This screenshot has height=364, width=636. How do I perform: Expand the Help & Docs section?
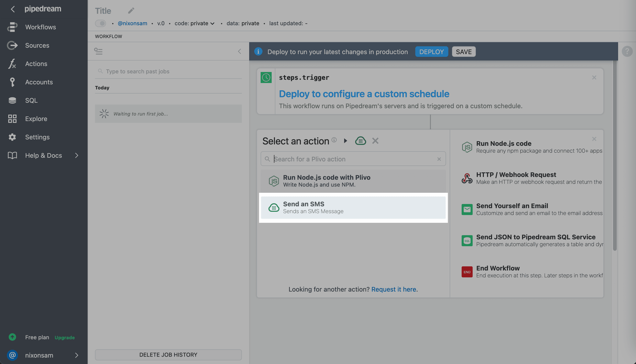tap(43, 155)
